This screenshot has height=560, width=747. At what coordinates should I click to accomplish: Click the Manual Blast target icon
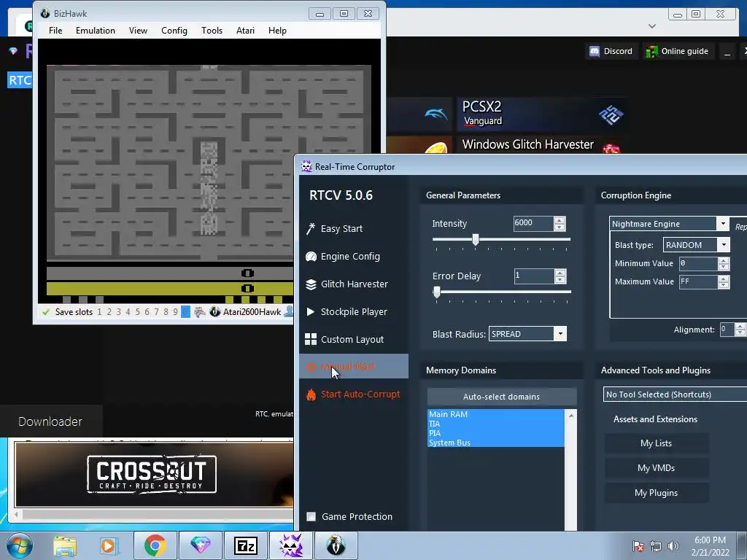tap(311, 367)
